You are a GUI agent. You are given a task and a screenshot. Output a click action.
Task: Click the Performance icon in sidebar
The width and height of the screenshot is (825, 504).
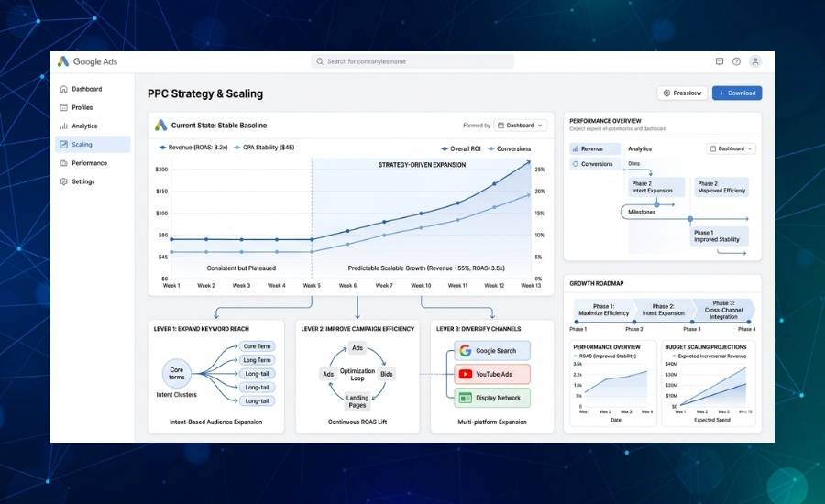click(63, 163)
